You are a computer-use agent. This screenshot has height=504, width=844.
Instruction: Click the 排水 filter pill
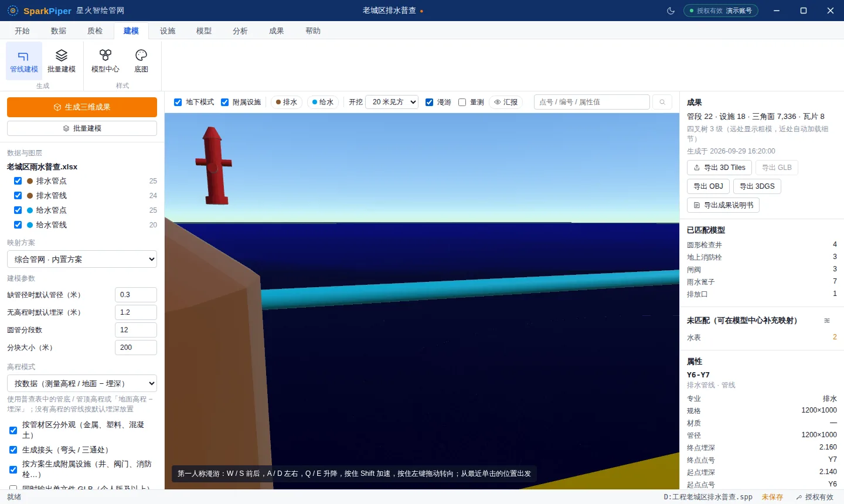tap(287, 102)
